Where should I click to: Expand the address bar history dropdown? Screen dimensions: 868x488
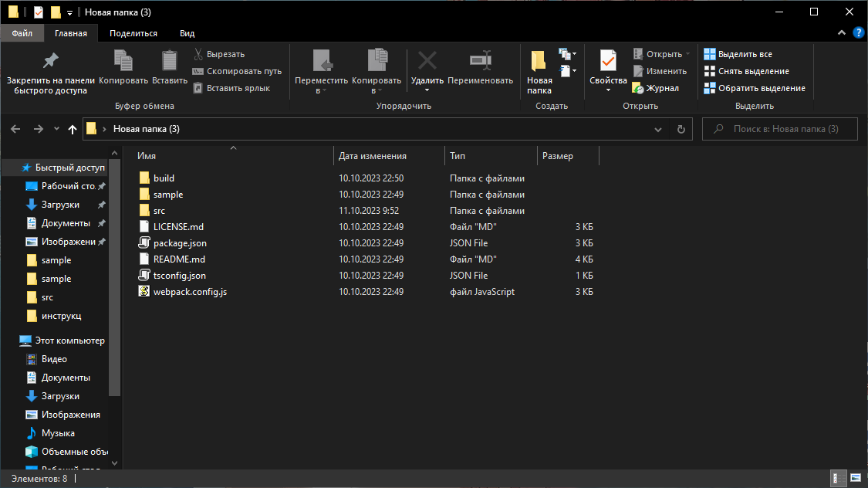pos(657,130)
